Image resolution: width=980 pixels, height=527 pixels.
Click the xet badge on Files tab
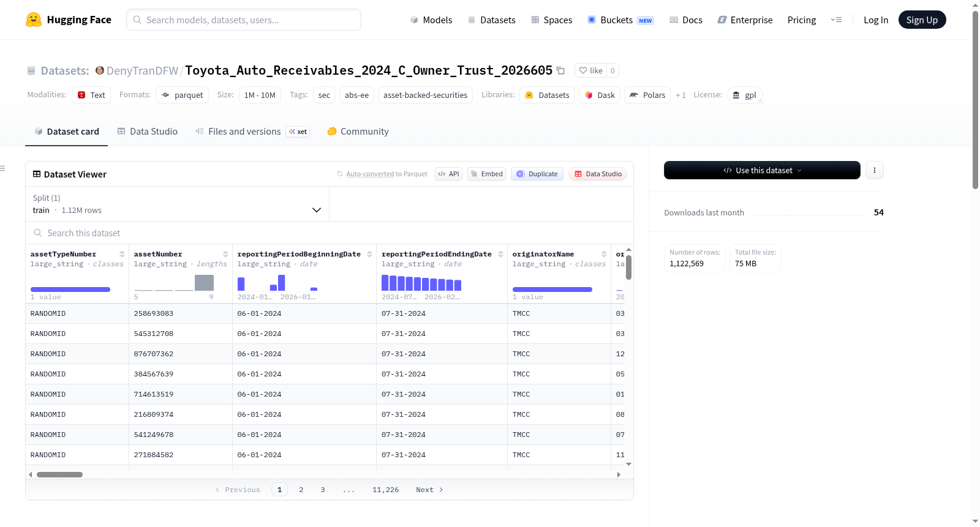pos(298,132)
